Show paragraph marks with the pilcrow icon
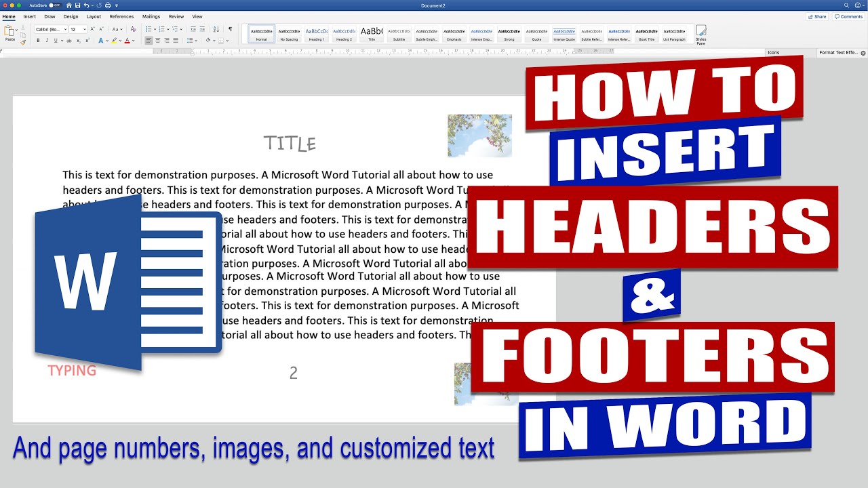The width and height of the screenshot is (868, 488). tap(231, 29)
